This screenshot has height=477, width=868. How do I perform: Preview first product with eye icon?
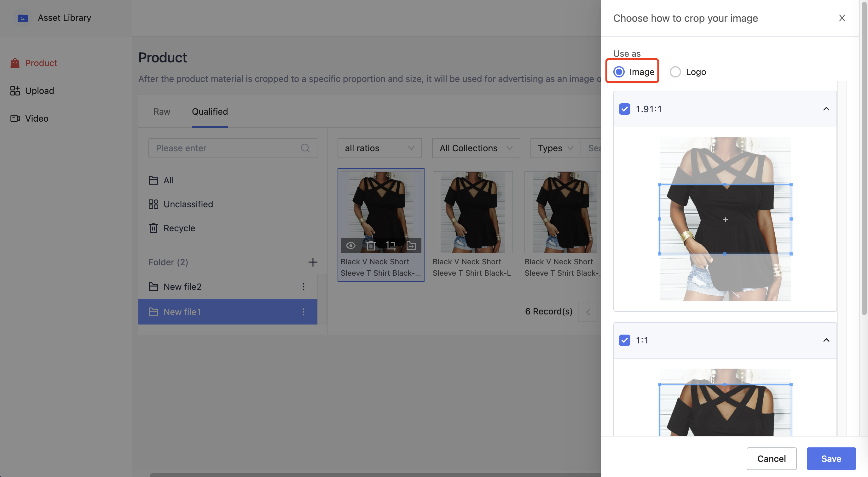tap(350, 245)
